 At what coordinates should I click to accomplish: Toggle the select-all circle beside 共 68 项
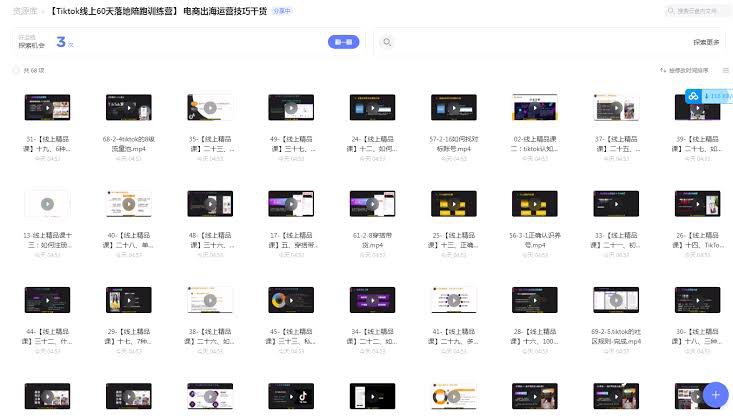pos(15,70)
